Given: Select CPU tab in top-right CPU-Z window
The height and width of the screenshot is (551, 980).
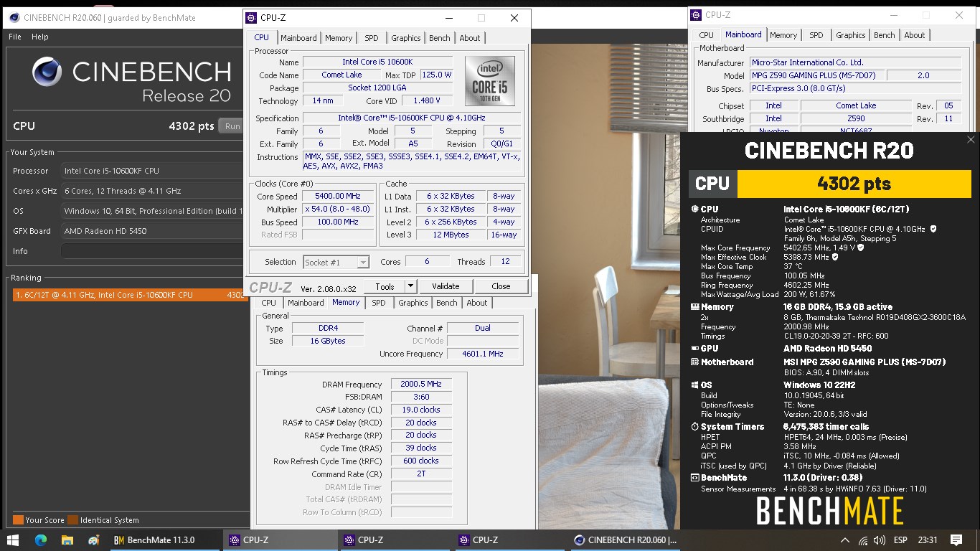Looking at the screenshot, I should [x=707, y=35].
